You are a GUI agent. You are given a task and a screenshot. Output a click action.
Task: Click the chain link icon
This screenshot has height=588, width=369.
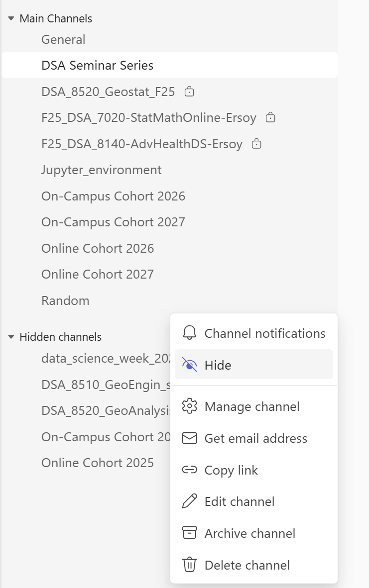coord(190,470)
